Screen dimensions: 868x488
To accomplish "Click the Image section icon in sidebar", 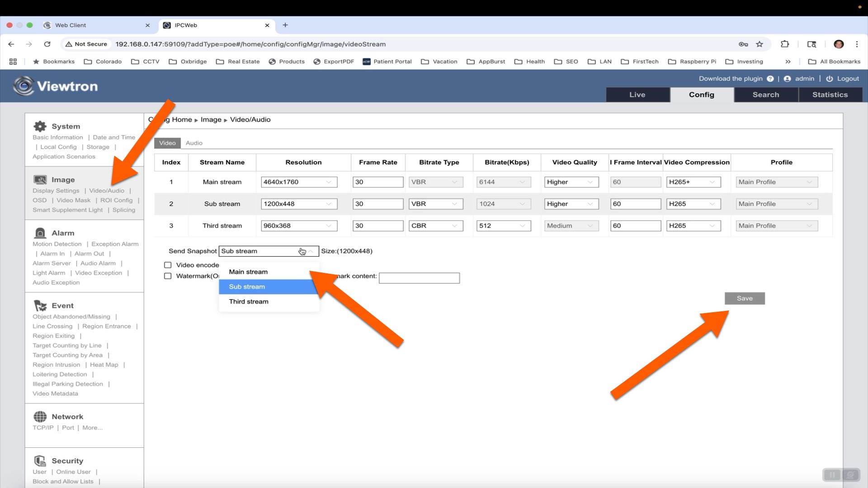I will (40, 180).
